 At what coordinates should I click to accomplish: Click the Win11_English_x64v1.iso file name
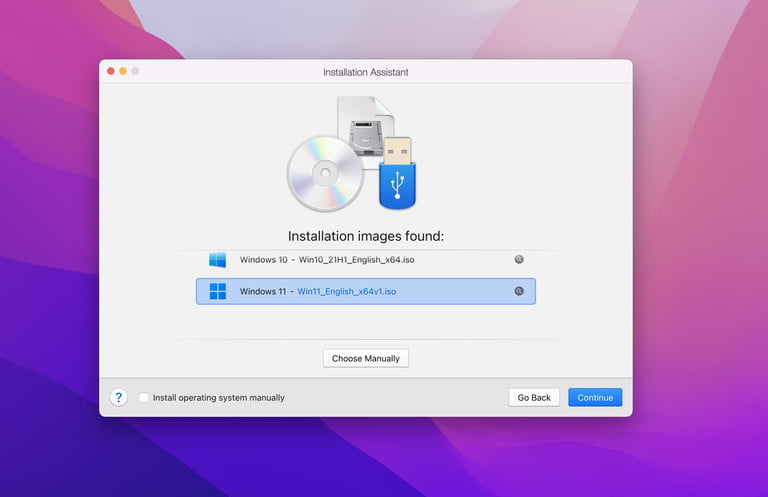coord(347,291)
